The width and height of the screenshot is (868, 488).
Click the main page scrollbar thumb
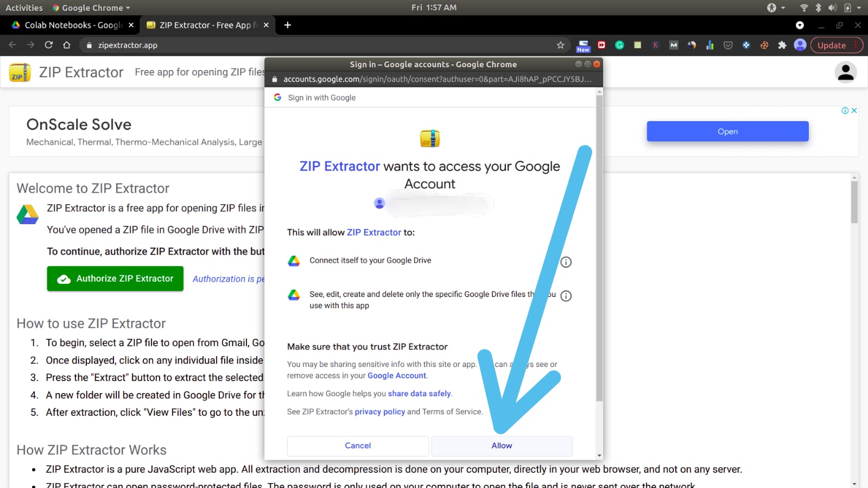click(854, 202)
